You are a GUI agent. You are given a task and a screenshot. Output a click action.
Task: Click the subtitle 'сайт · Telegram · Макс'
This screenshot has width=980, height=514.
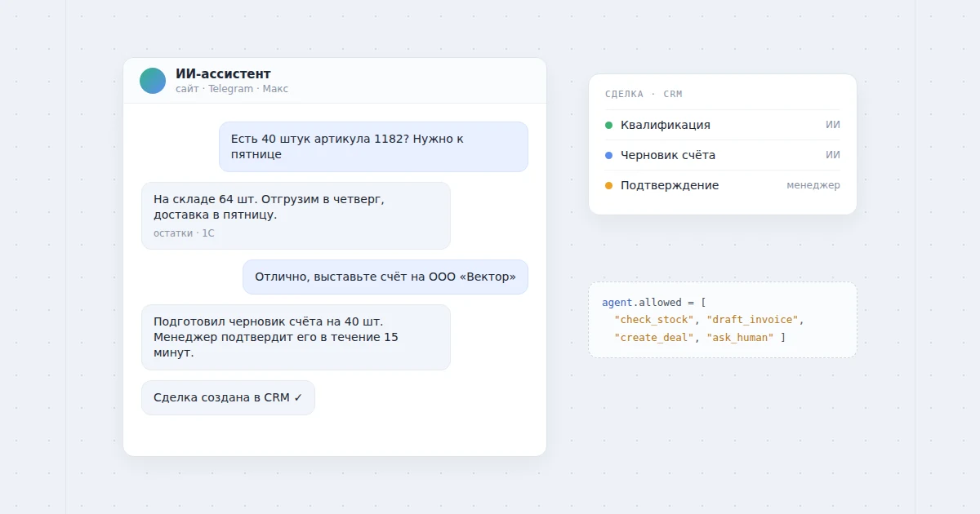click(x=232, y=89)
